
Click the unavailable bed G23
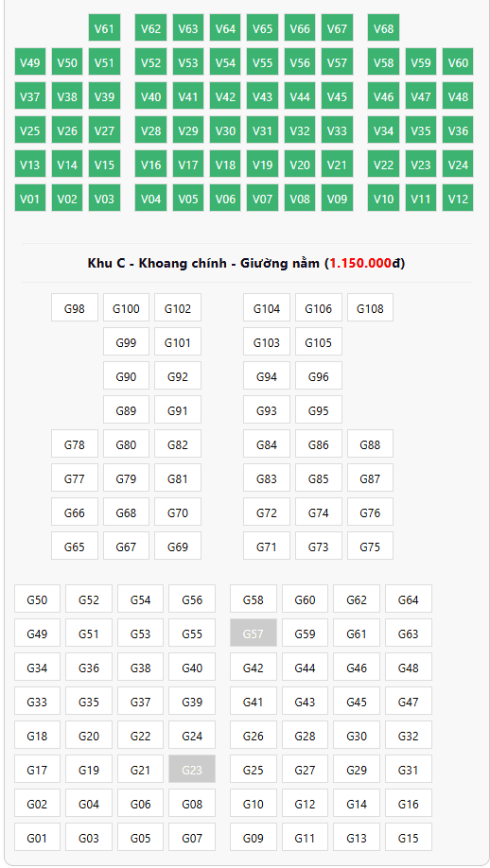click(192, 769)
